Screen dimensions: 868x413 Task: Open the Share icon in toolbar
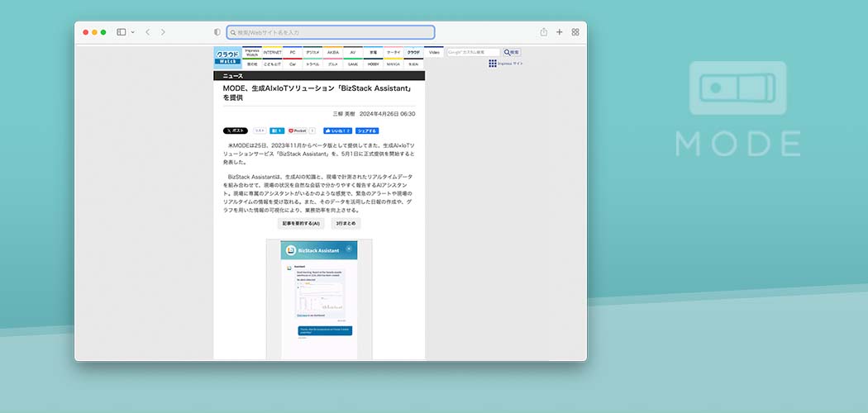coord(543,32)
